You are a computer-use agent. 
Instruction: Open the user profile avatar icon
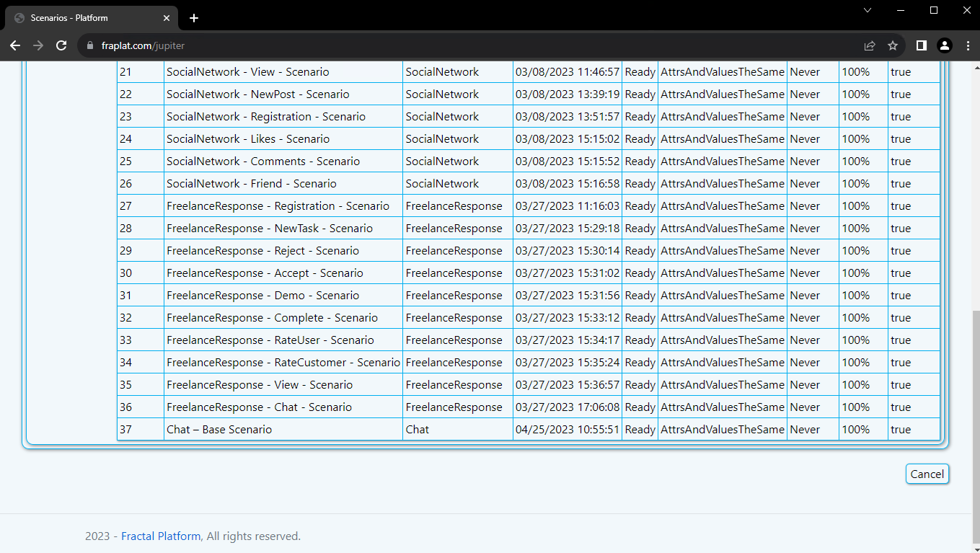tap(944, 45)
